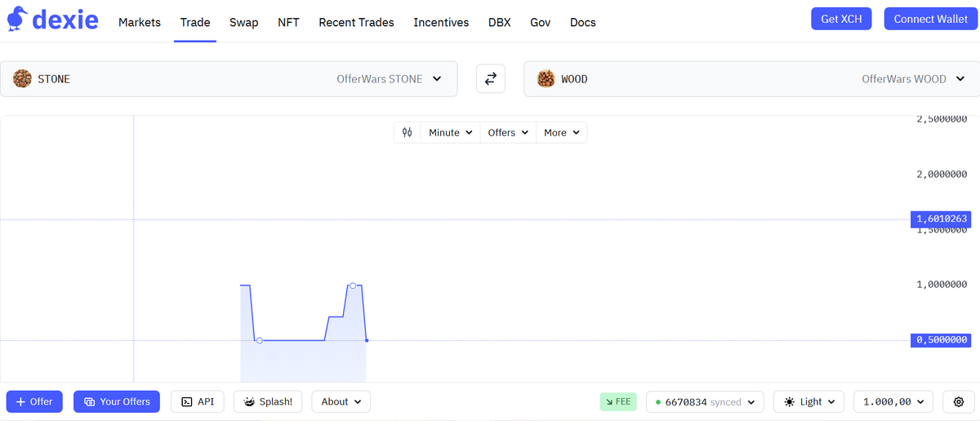
Task: Open the API button
Action: coord(198,401)
